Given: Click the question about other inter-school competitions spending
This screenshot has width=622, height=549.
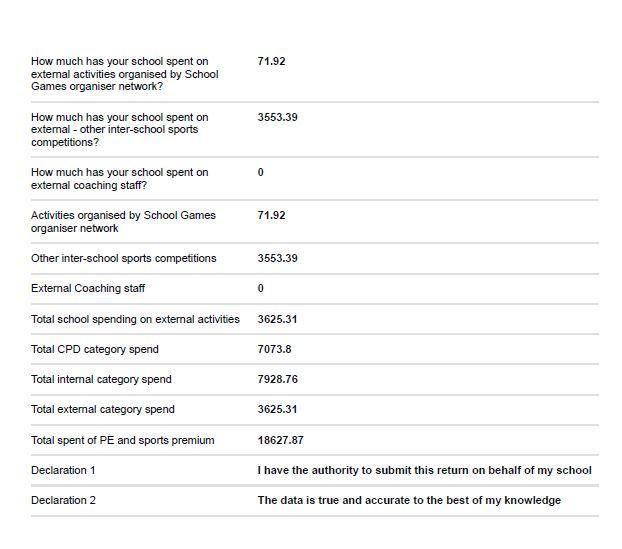Looking at the screenshot, I should [x=120, y=129].
